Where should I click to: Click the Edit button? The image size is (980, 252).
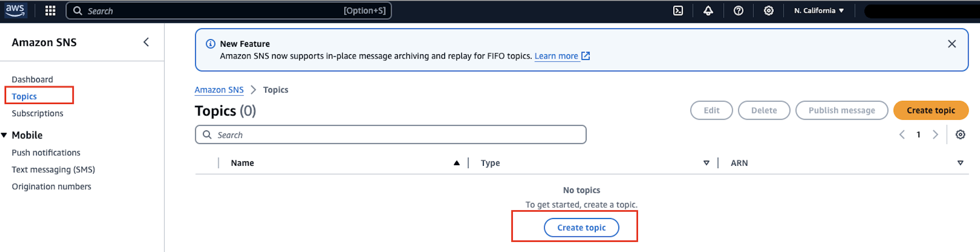[x=711, y=110]
